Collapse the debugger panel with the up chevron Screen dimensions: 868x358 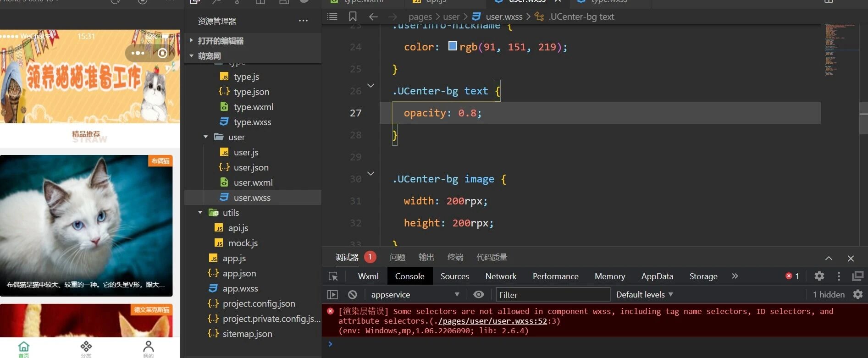tap(829, 259)
